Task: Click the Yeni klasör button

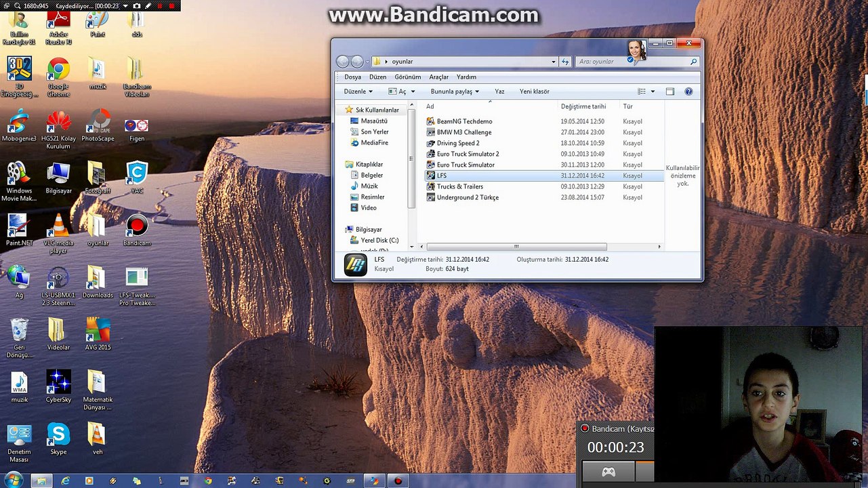Action: tap(534, 91)
